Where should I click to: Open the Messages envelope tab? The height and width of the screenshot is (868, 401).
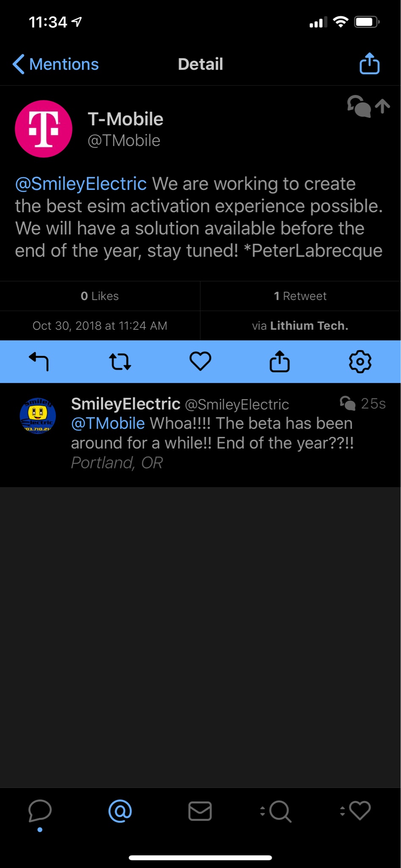coord(200,811)
